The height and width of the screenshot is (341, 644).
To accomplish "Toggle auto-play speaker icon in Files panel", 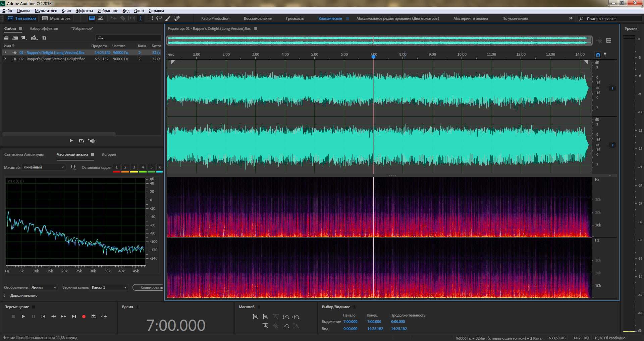I will pyautogui.click(x=92, y=141).
